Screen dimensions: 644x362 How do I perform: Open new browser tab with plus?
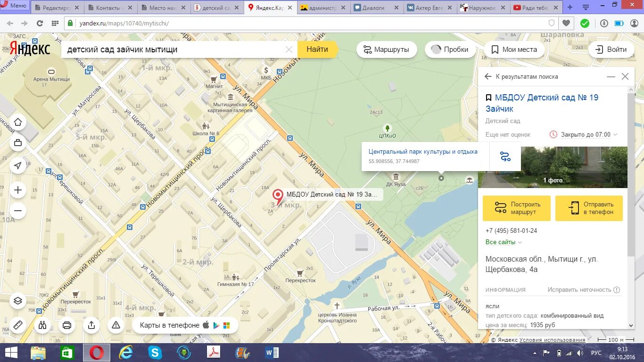[570, 8]
